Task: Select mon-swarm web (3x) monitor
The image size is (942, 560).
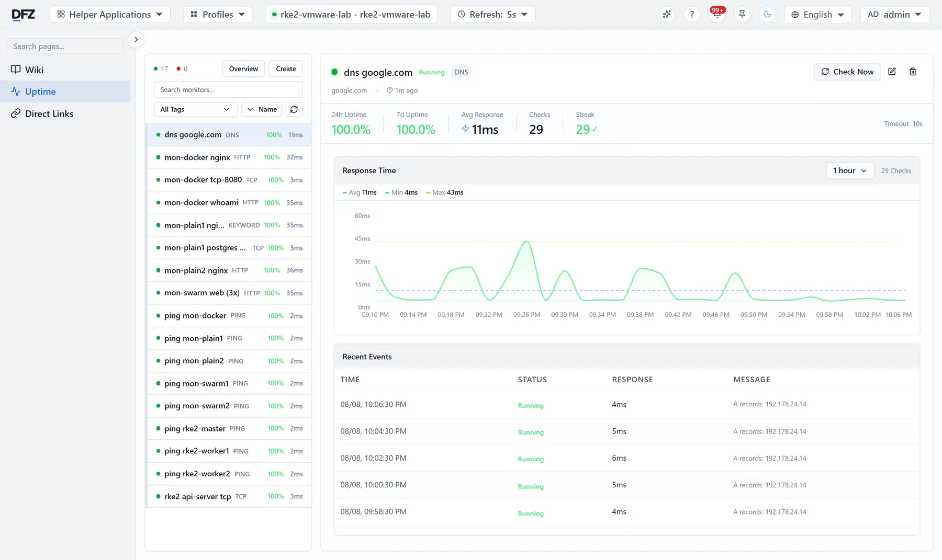Action: tap(229, 293)
